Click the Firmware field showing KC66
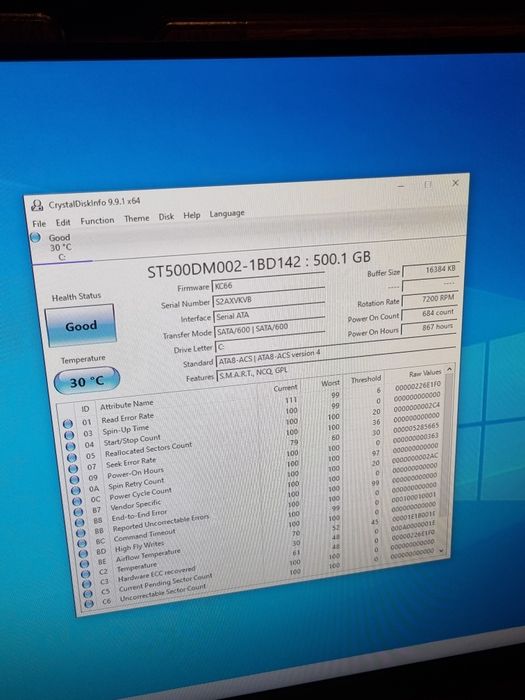 268,283
